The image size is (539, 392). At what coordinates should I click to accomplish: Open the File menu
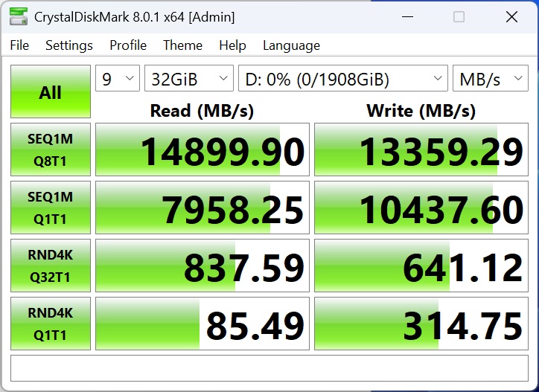(19, 45)
